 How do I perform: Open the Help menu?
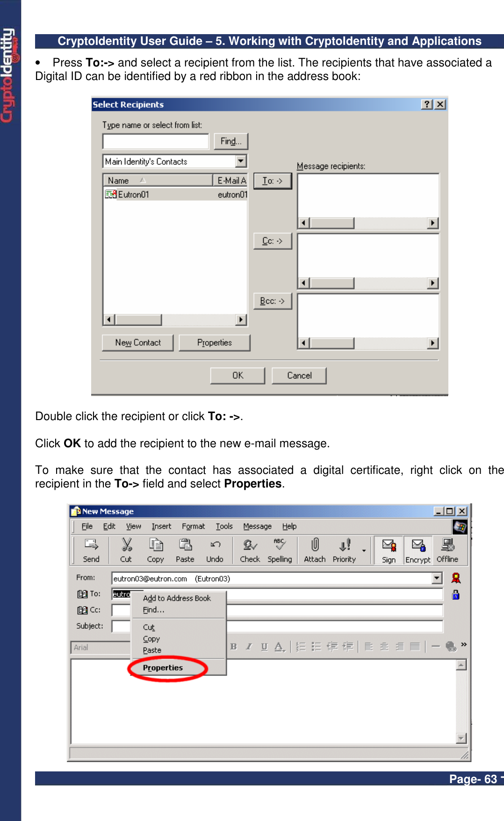pos(289,526)
